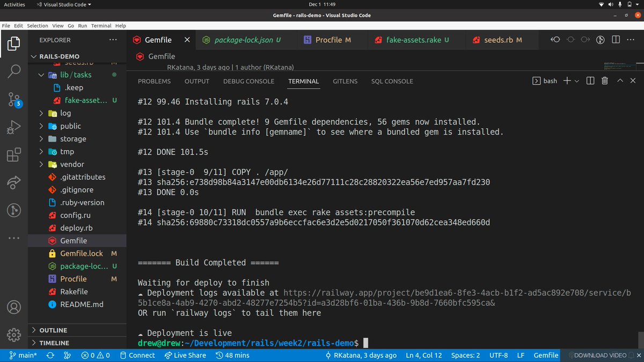
Task: Open changes with previous revision icon
Action: point(556,40)
